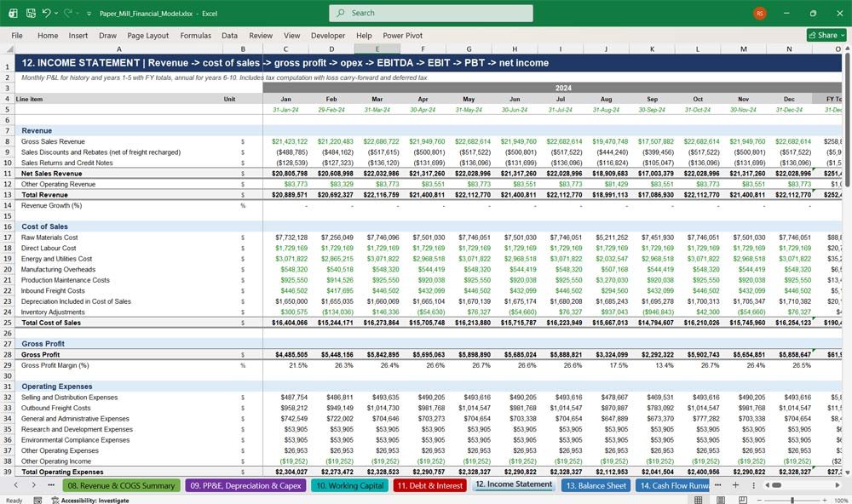Open the Help ribbon tab

coord(364,35)
